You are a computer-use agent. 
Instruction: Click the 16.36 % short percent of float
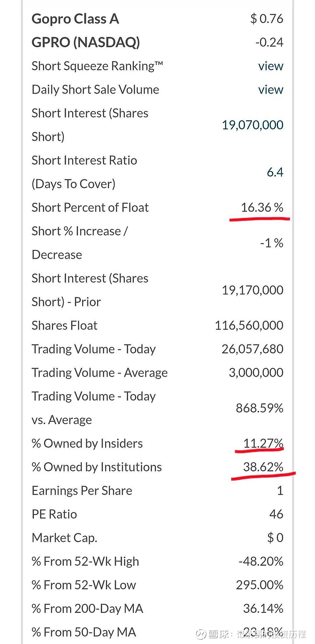(x=262, y=208)
